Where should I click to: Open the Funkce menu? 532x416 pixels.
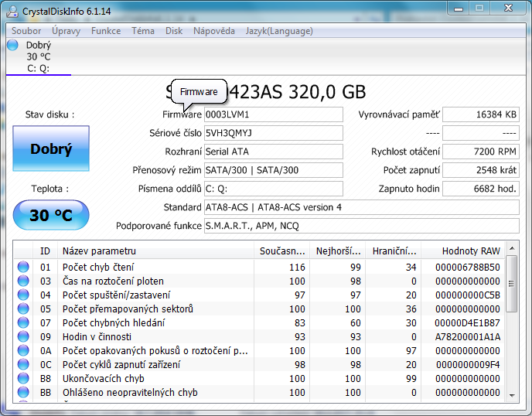[x=106, y=31]
